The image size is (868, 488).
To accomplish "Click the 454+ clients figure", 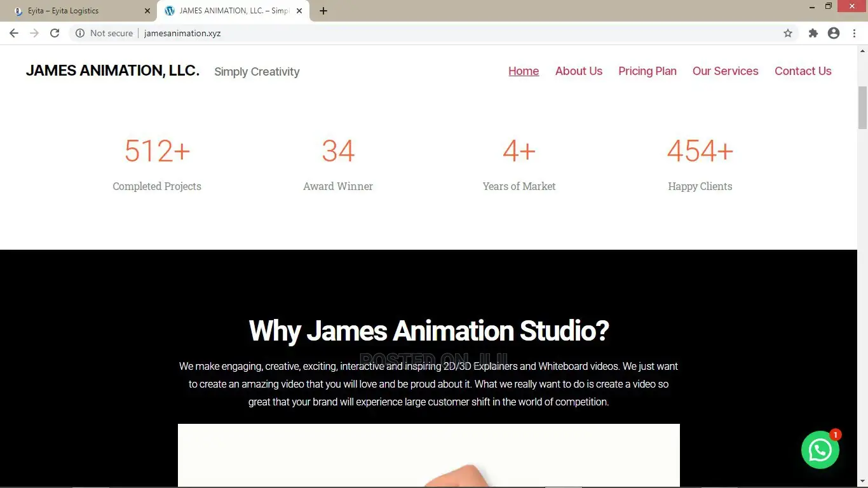I will pyautogui.click(x=700, y=151).
